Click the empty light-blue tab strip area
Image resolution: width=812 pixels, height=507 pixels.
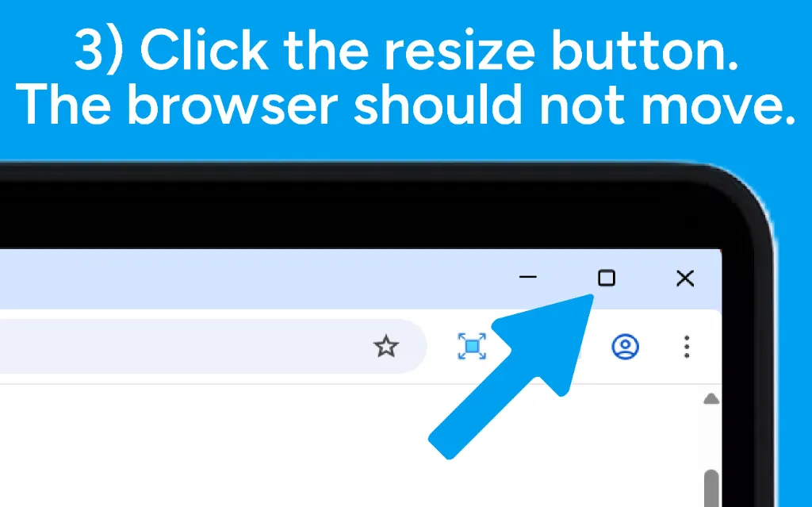[248, 279]
